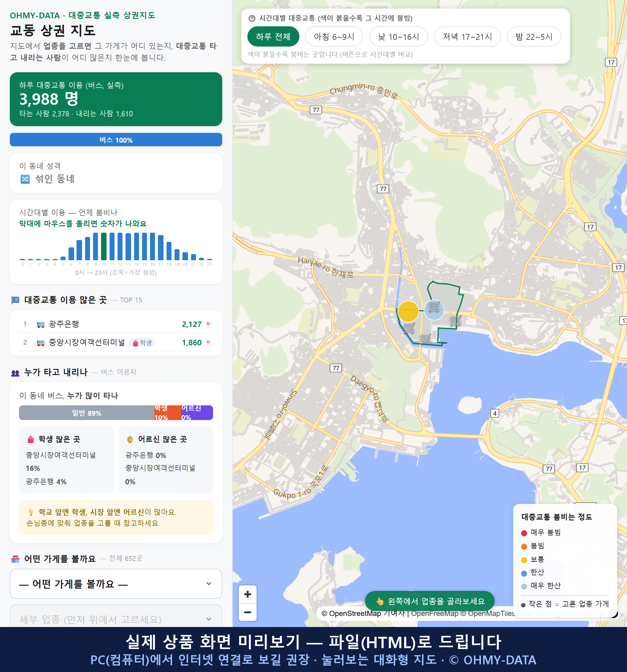Click the yellow circle bus stop marker

(408, 311)
